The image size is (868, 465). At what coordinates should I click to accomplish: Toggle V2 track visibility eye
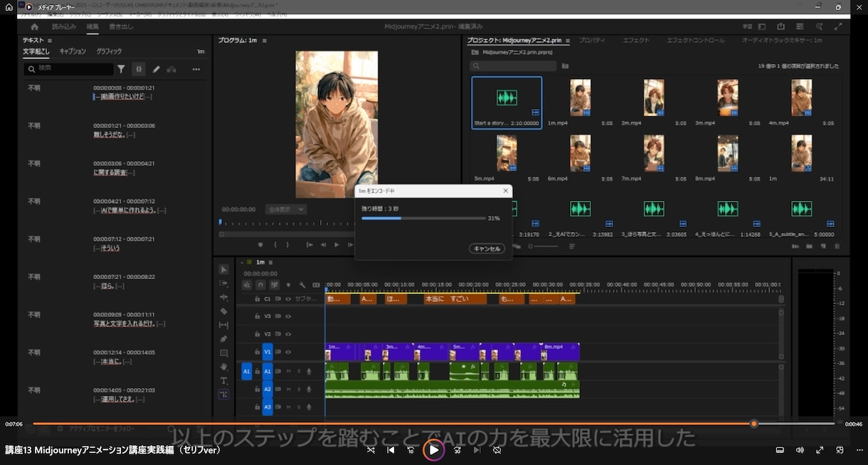(x=288, y=334)
